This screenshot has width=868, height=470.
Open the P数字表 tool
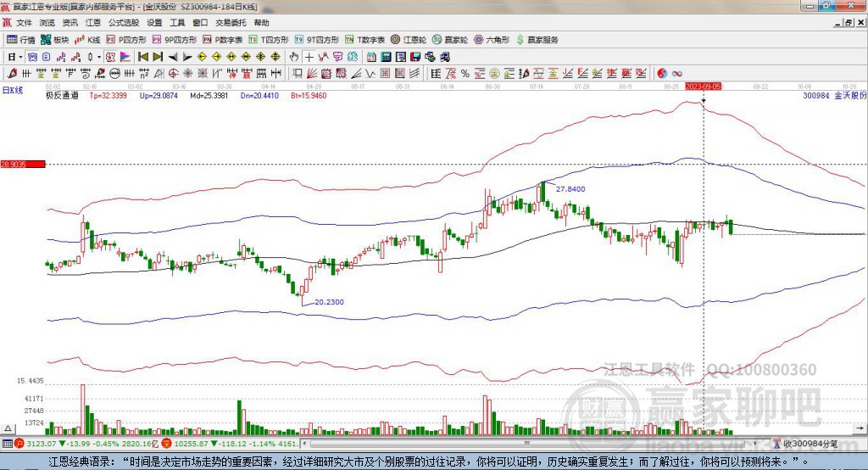pos(223,40)
